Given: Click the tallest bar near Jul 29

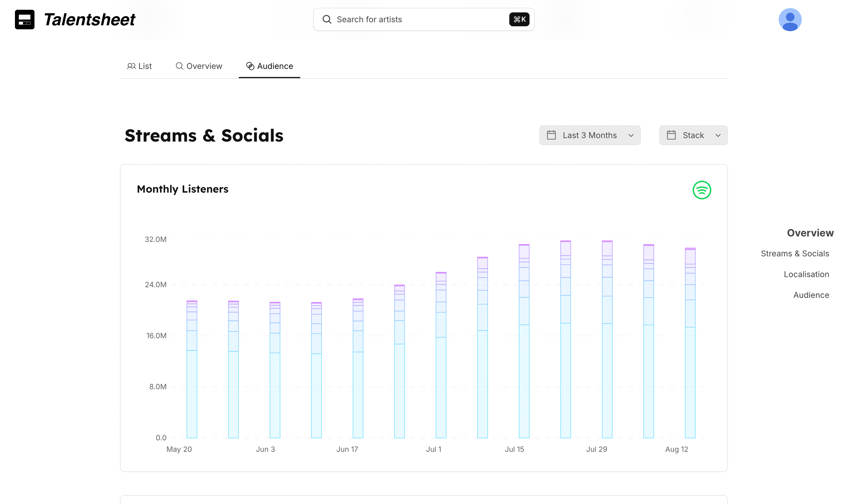Looking at the screenshot, I should click(x=607, y=339).
